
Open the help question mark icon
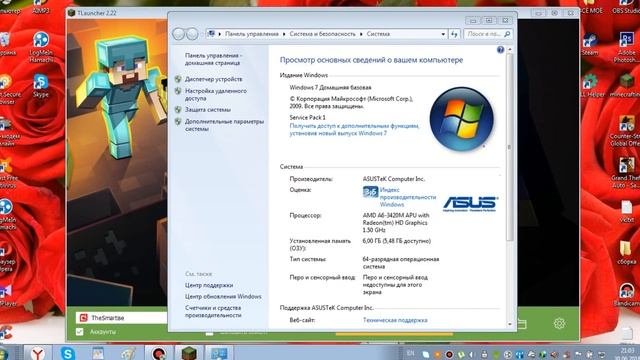pos(500,50)
